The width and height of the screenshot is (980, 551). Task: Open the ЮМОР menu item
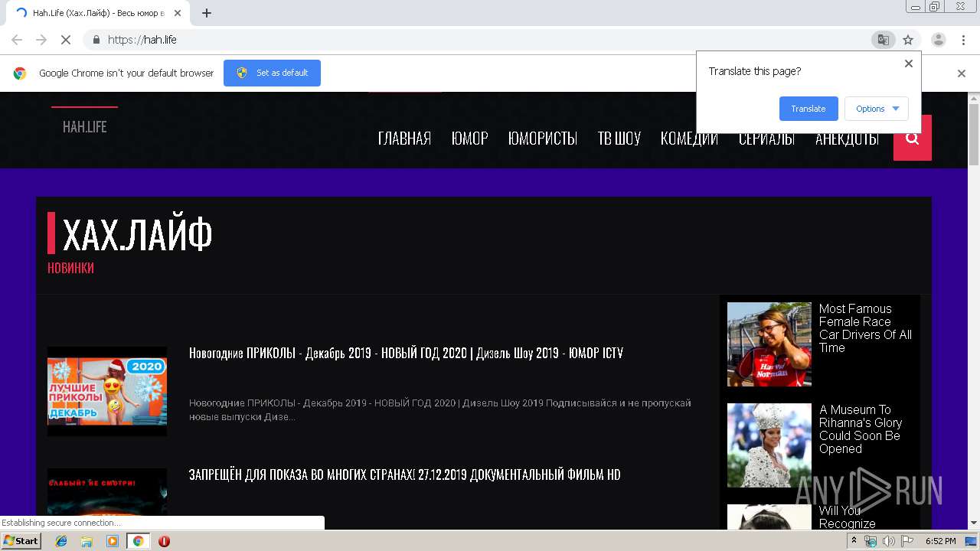point(469,139)
